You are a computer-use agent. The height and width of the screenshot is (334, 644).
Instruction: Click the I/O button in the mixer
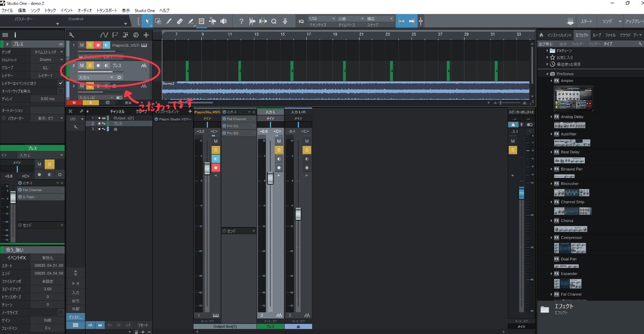click(x=73, y=119)
